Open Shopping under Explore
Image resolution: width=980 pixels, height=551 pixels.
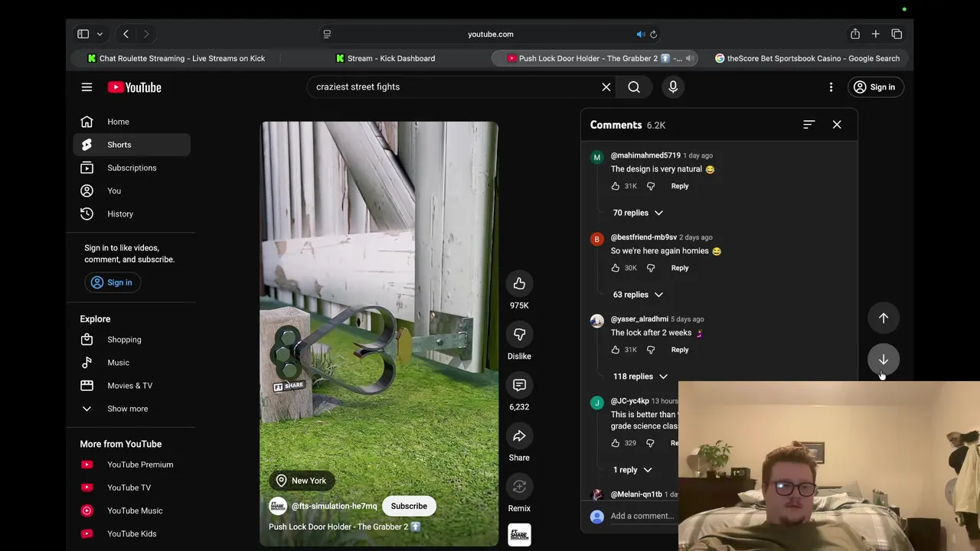click(132, 340)
